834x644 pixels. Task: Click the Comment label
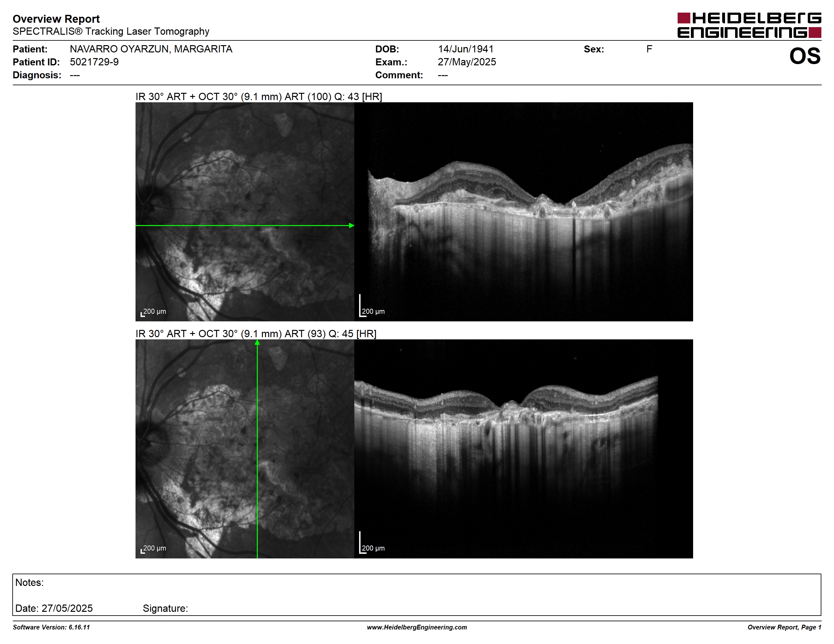(399, 75)
